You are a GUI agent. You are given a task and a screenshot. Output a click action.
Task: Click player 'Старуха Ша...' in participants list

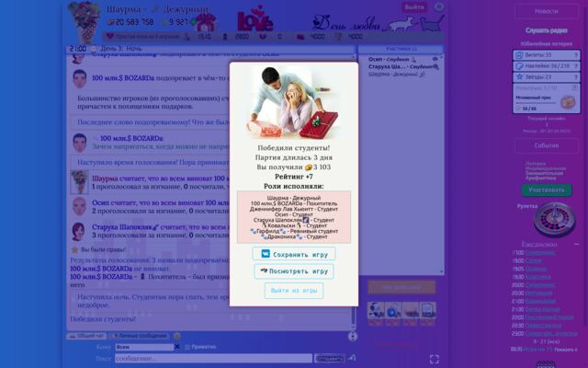401,66
